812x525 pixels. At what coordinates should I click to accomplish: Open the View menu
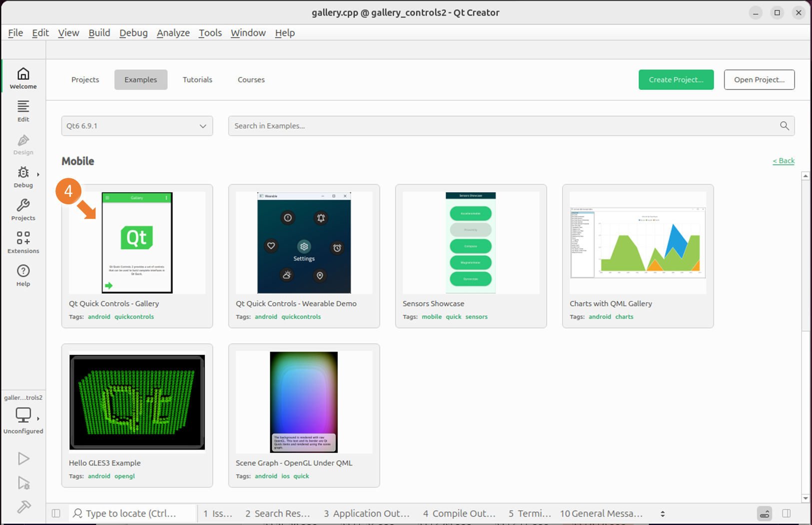[x=68, y=33]
